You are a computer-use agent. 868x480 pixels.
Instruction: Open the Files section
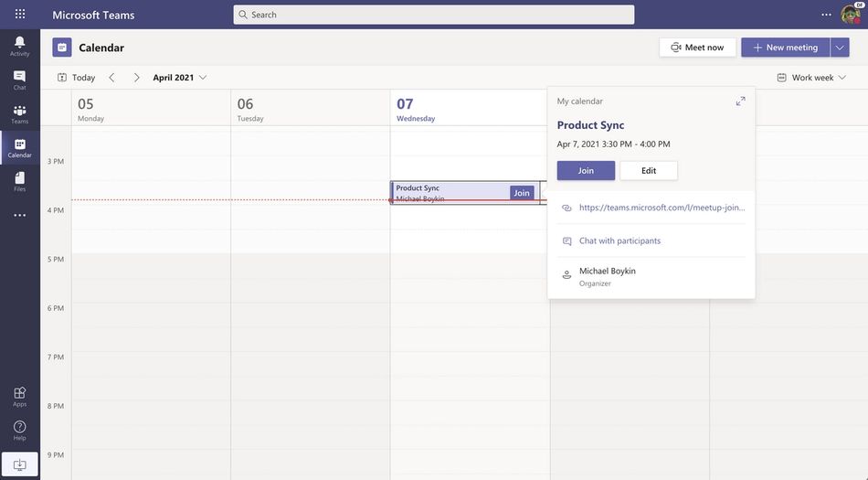(x=19, y=182)
